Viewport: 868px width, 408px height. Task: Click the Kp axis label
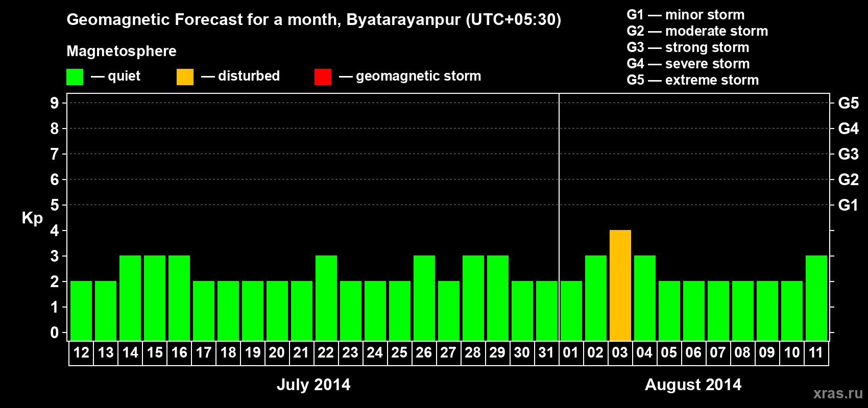tap(32, 218)
